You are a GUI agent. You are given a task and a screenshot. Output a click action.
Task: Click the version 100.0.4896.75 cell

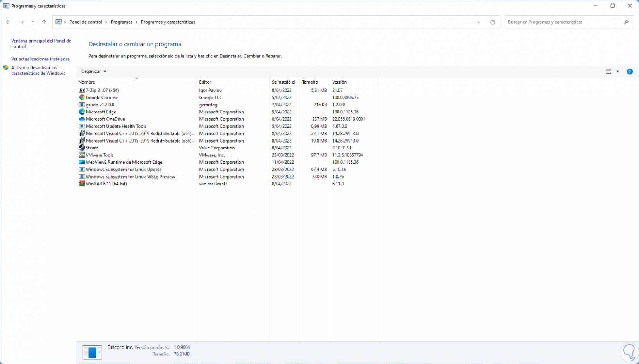pyautogui.click(x=345, y=98)
